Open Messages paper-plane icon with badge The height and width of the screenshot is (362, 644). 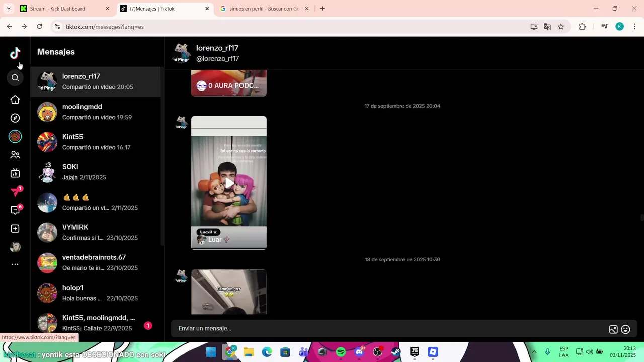tap(16, 191)
